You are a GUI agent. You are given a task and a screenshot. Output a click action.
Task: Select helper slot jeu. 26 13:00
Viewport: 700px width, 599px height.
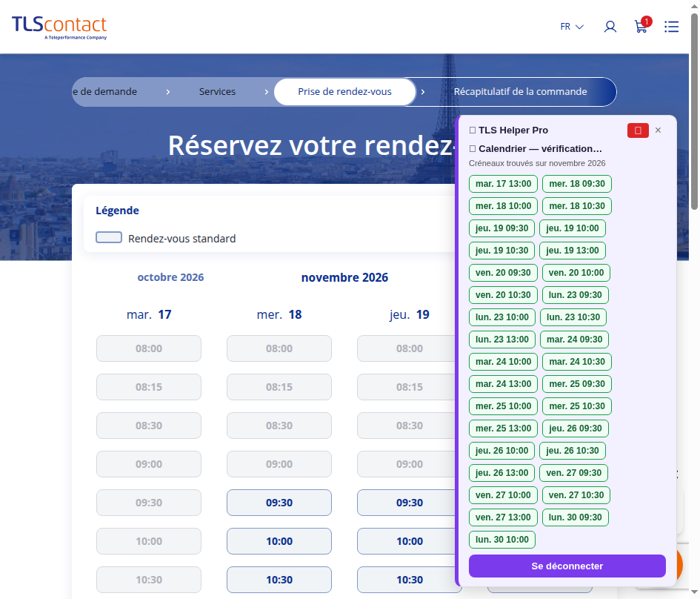501,472
